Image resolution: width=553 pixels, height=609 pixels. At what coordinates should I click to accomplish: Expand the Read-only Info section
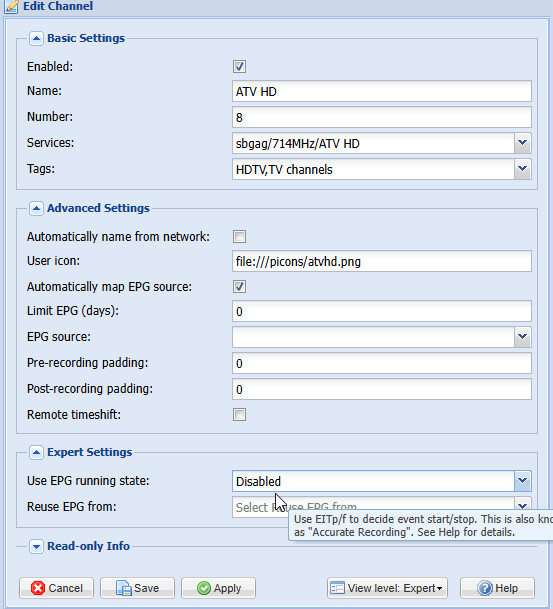(36, 546)
